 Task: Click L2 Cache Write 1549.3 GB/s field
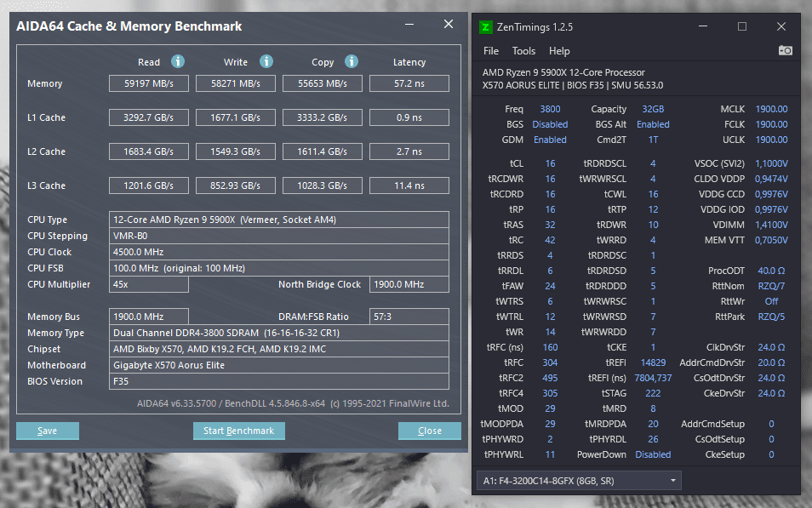[x=236, y=151]
